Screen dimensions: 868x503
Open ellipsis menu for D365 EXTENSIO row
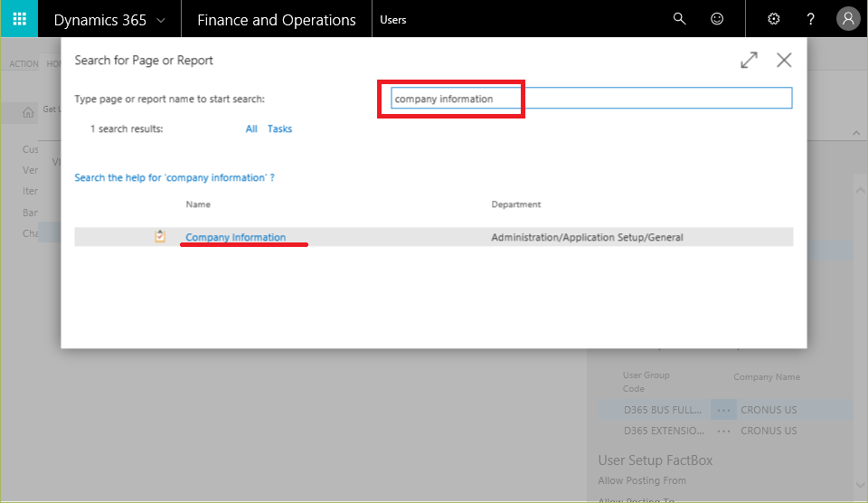pyautogui.click(x=723, y=431)
